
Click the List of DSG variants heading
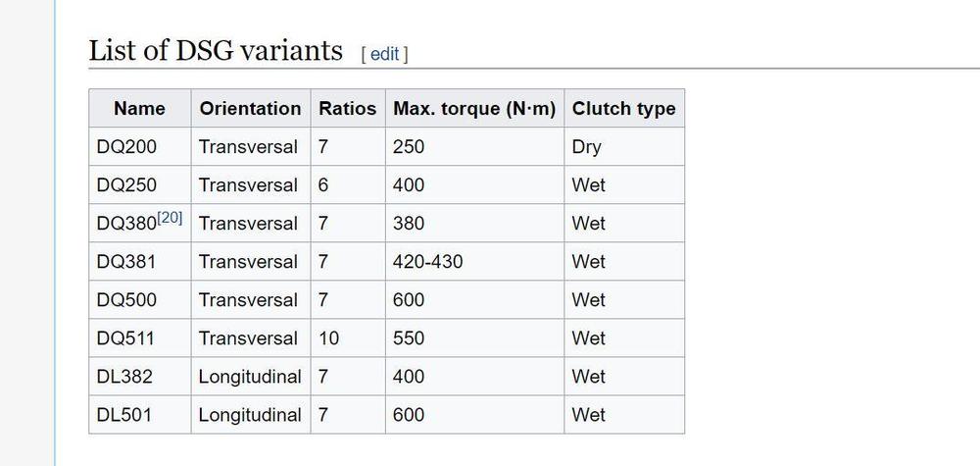point(216,50)
